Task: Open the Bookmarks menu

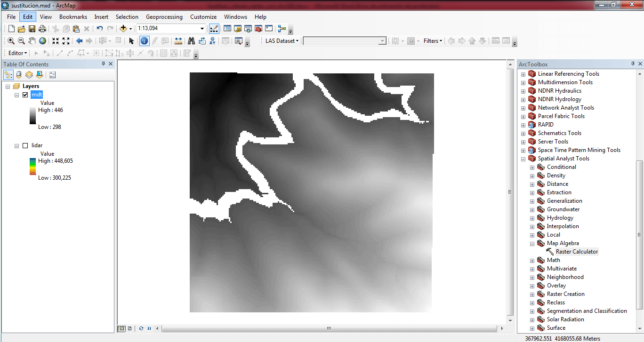Action: [73, 17]
